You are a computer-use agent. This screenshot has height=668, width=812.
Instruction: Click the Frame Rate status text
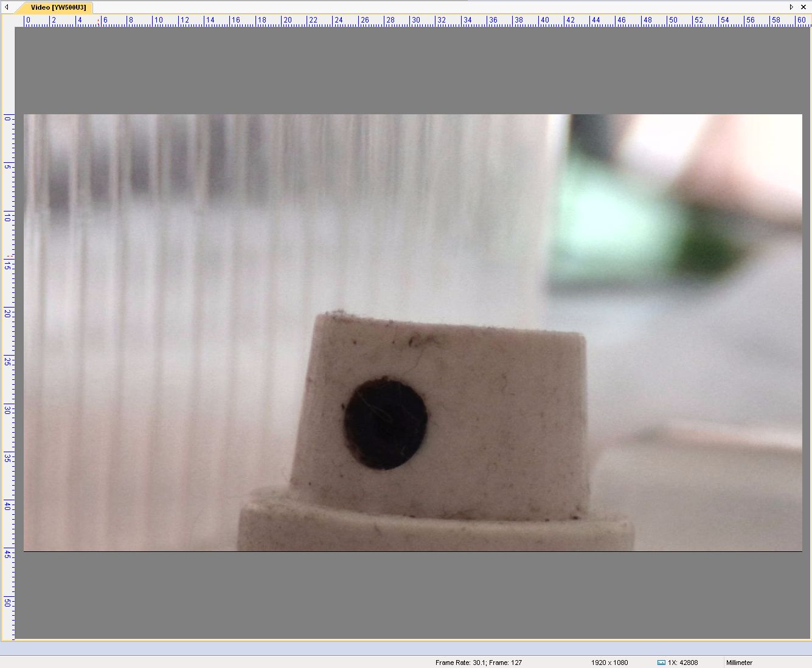[x=478, y=663]
